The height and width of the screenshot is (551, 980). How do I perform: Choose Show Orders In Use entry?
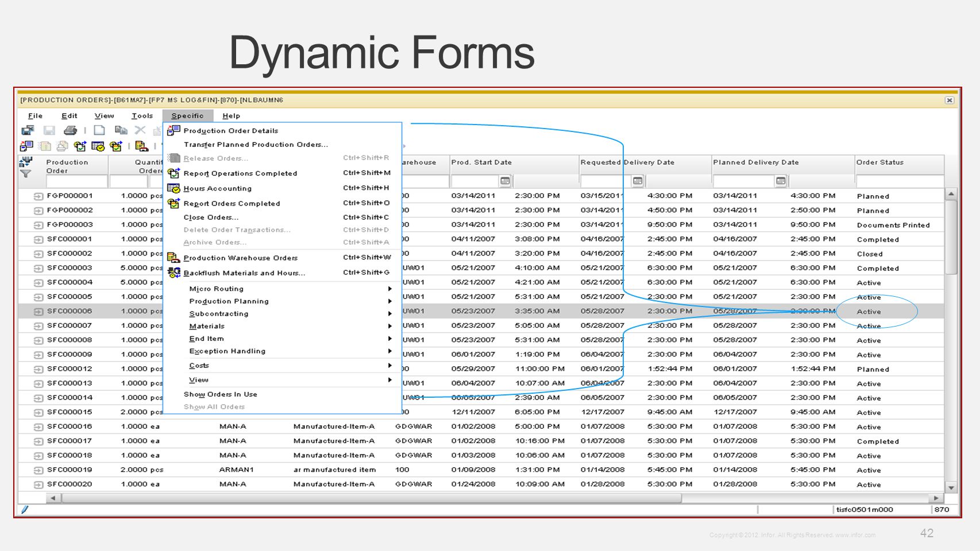(x=220, y=394)
